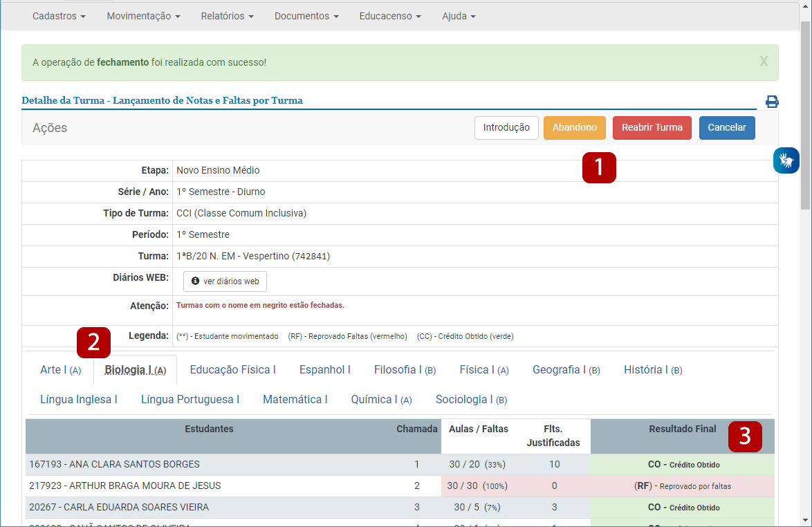Click the Flts. Justificadas column header
The height and width of the screenshot is (527, 812).
pyautogui.click(x=553, y=436)
